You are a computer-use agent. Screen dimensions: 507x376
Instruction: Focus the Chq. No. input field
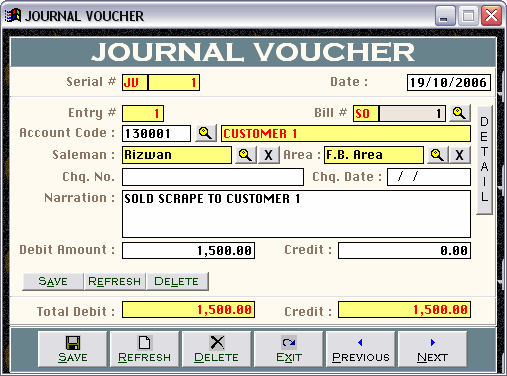[213, 177]
